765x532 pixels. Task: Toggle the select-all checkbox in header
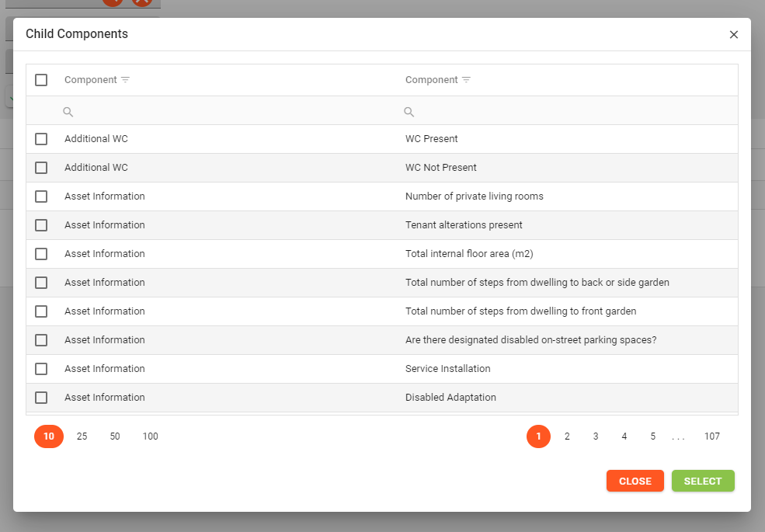click(41, 80)
